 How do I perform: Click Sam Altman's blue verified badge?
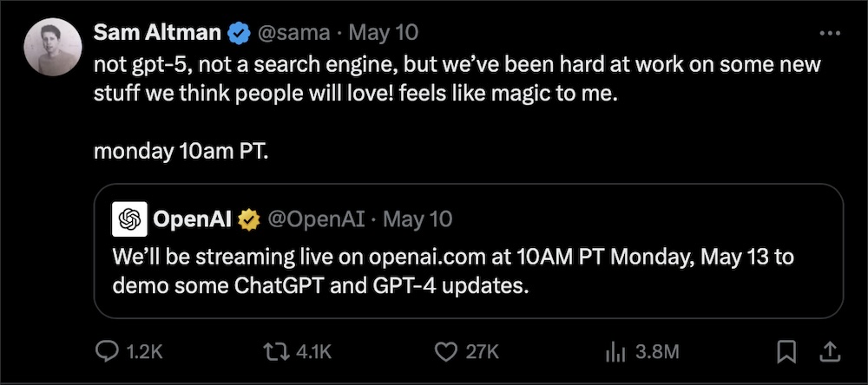[239, 34]
